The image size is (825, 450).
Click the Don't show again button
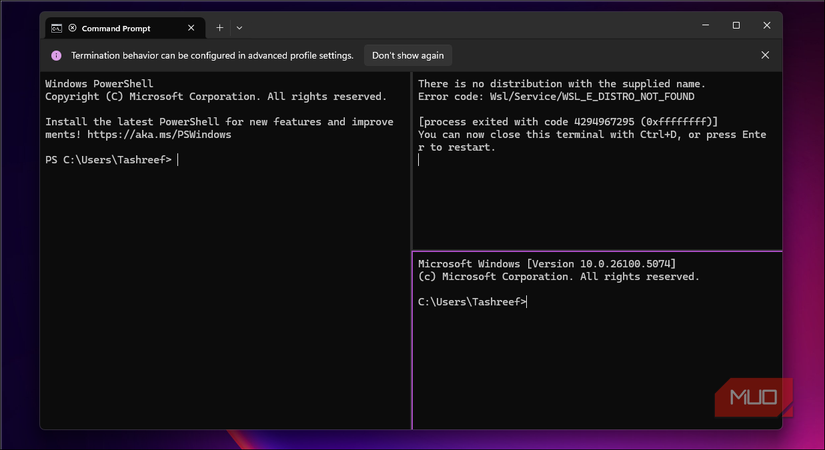(x=408, y=55)
